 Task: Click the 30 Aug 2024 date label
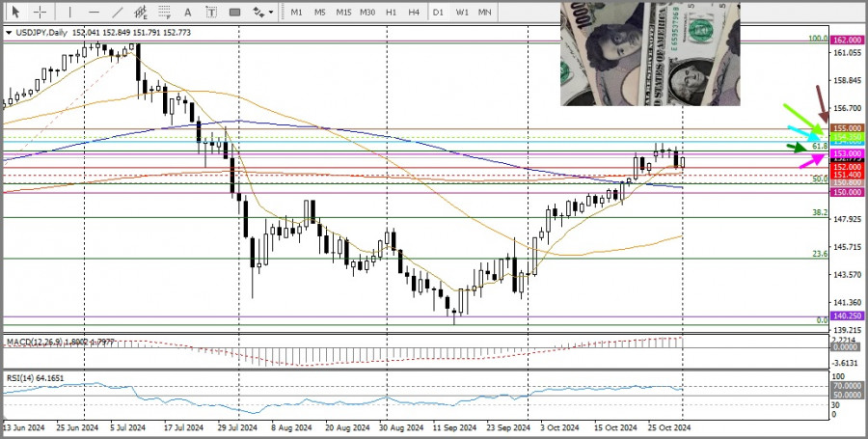pos(401,428)
